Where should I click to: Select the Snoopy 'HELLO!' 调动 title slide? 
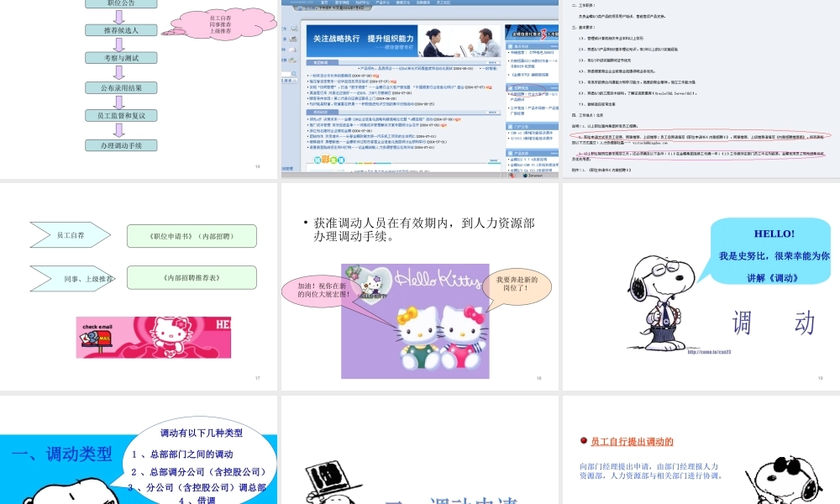pyautogui.click(x=701, y=286)
